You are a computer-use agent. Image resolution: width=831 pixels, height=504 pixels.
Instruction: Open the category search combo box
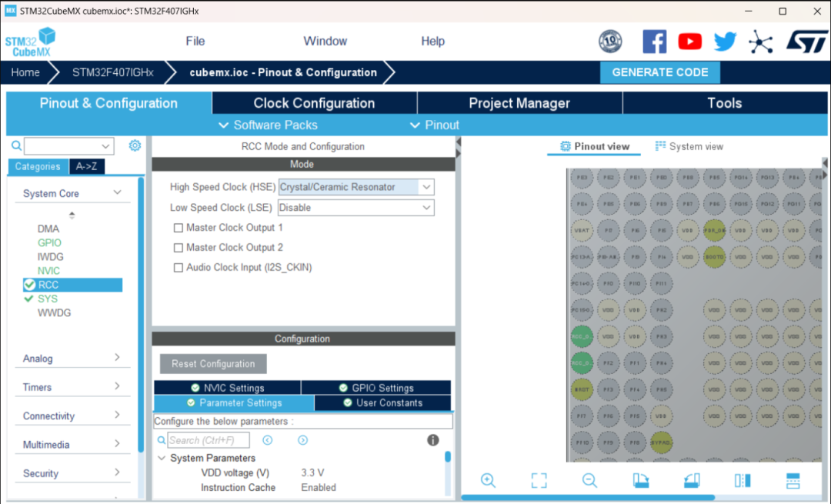[x=69, y=145]
